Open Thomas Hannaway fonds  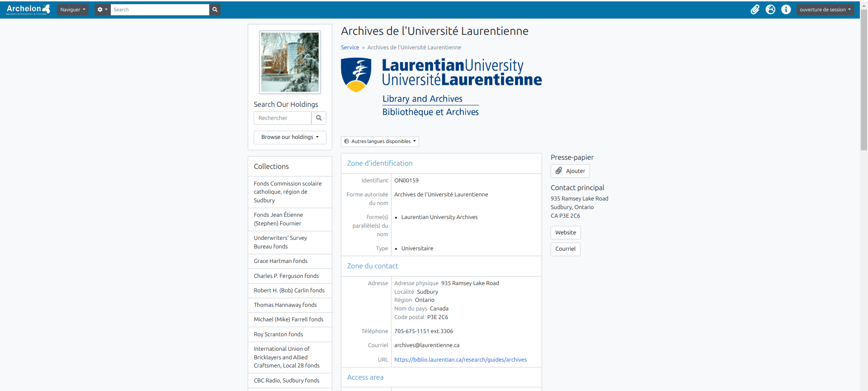[x=290, y=305]
